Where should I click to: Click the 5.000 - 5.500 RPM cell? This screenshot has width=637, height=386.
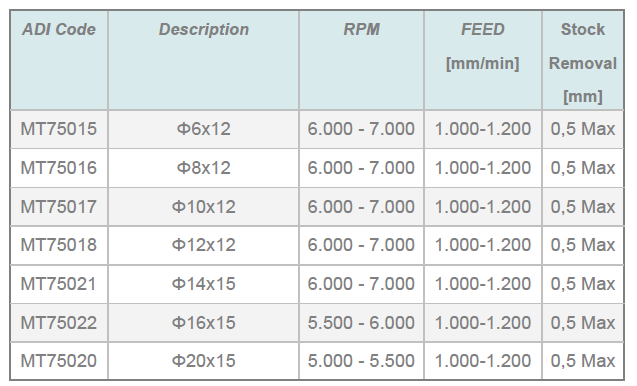(x=361, y=361)
